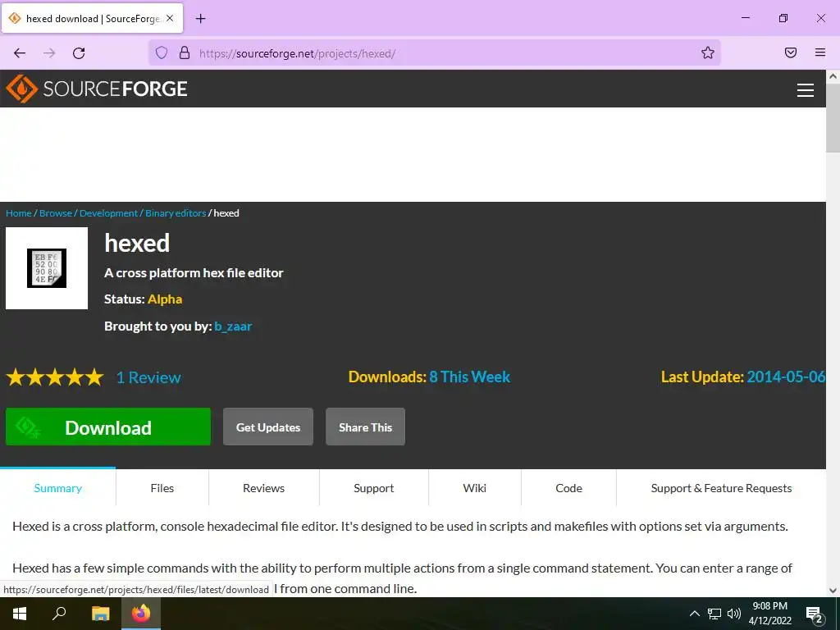Click the Get Updates button
This screenshot has width=840, height=630.
(x=268, y=427)
